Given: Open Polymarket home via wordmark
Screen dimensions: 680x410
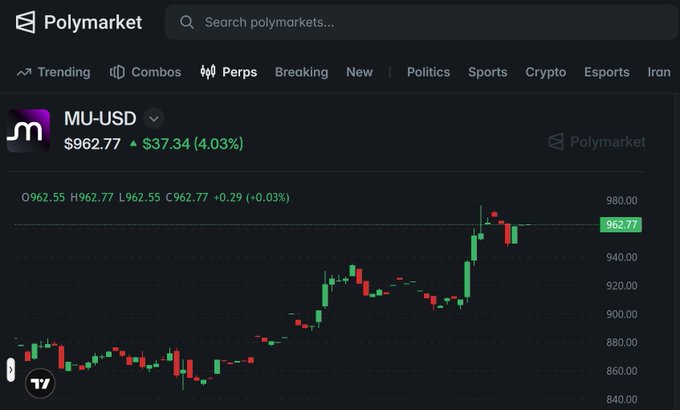Looking at the screenshot, I should coord(93,22).
